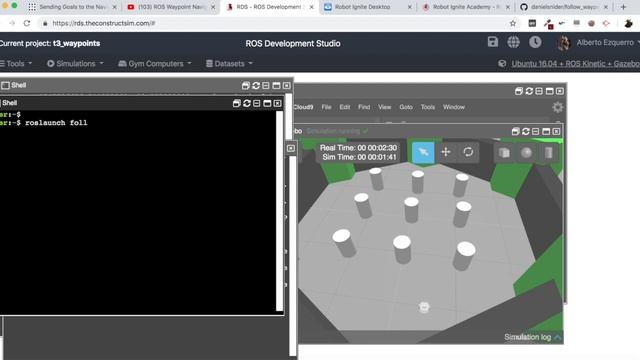The width and height of the screenshot is (640, 360).
Task: Click the robot in the simulation
Action: tap(424, 307)
